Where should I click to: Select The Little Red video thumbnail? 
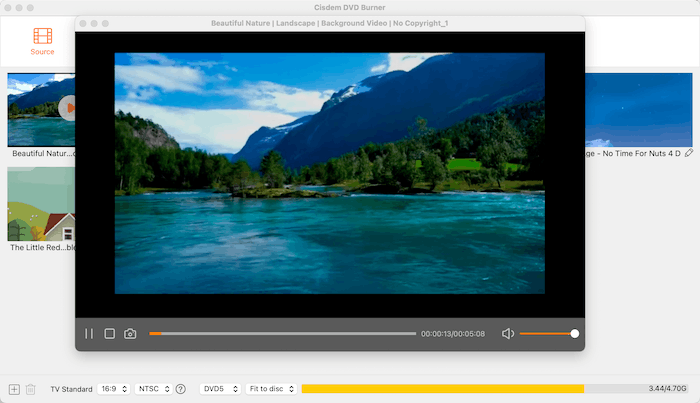coord(40,204)
